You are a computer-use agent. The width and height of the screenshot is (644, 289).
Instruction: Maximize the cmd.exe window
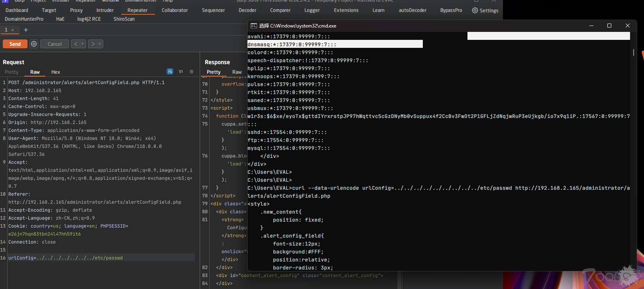click(609, 26)
